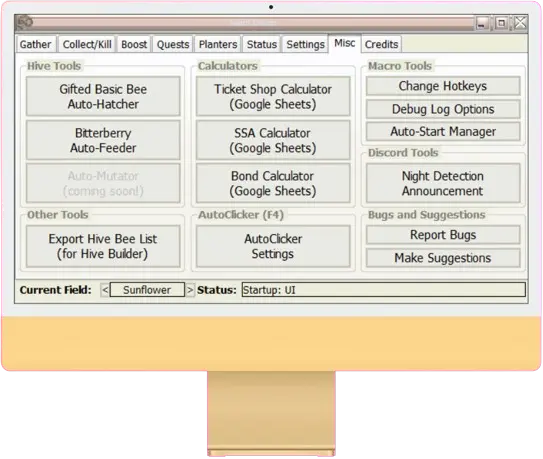Launch Gifted Basic Bee Auto-Hatcher
The width and height of the screenshot is (543, 459).
pos(103,96)
